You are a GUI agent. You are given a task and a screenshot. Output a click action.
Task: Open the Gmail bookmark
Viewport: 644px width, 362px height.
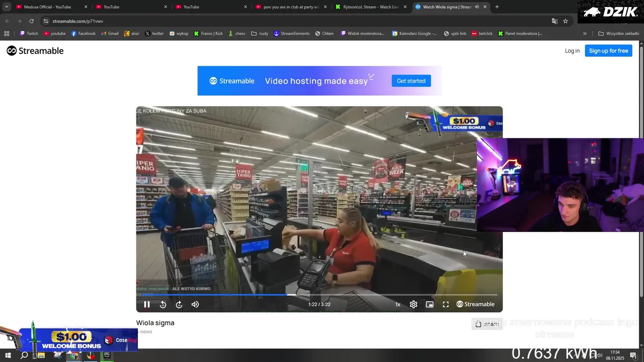point(110,34)
